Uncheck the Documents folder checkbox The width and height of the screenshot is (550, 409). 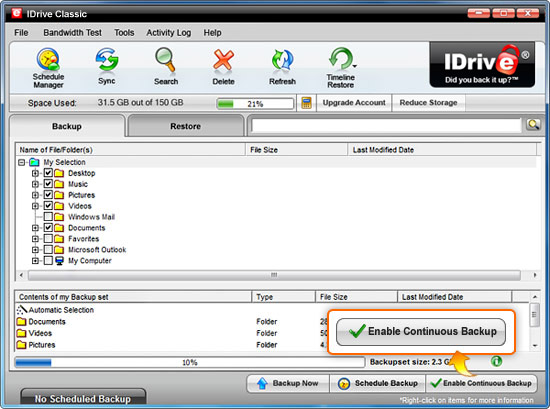[48, 228]
